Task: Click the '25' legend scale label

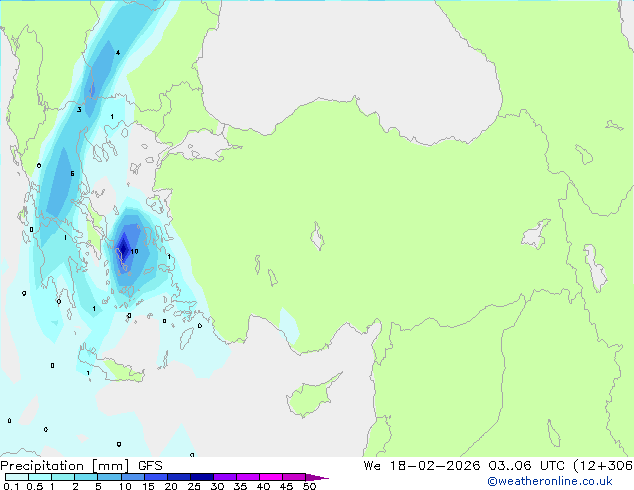Action: 194,486
